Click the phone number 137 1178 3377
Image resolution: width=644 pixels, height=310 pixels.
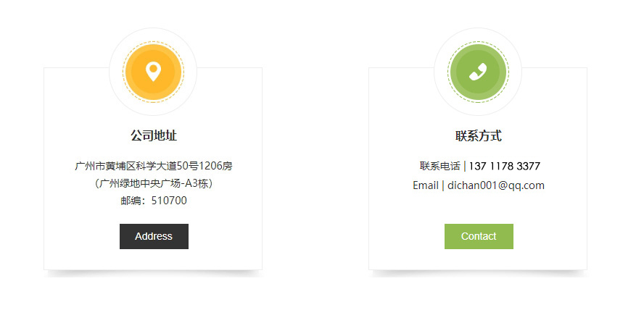[x=505, y=166]
